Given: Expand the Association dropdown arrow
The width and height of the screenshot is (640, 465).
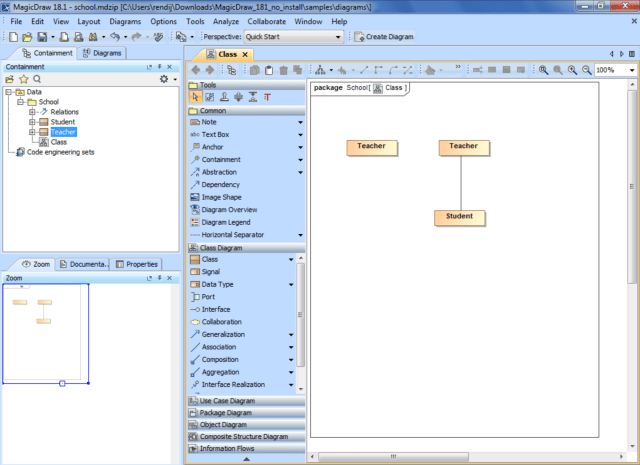Looking at the screenshot, I should 291,347.
